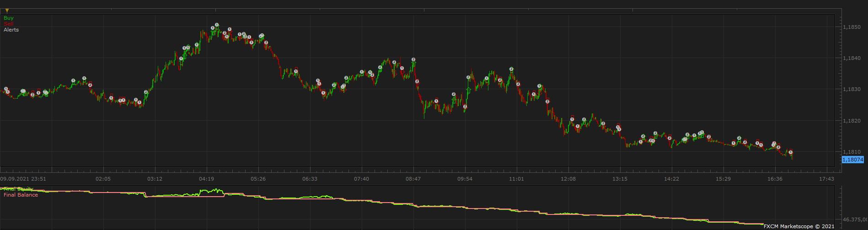Click the Alerts legend label
The width and height of the screenshot is (868, 230).
pos(11,30)
